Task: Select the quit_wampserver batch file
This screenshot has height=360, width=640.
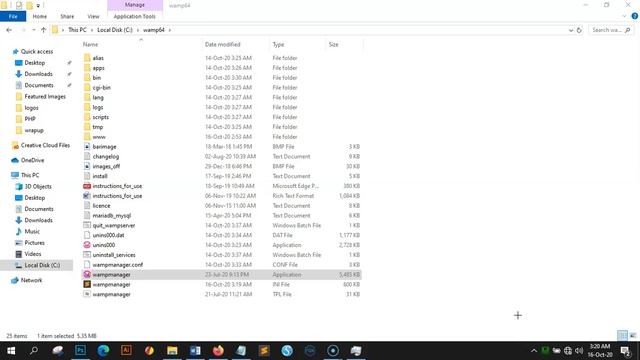Action: [x=113, y=225]
